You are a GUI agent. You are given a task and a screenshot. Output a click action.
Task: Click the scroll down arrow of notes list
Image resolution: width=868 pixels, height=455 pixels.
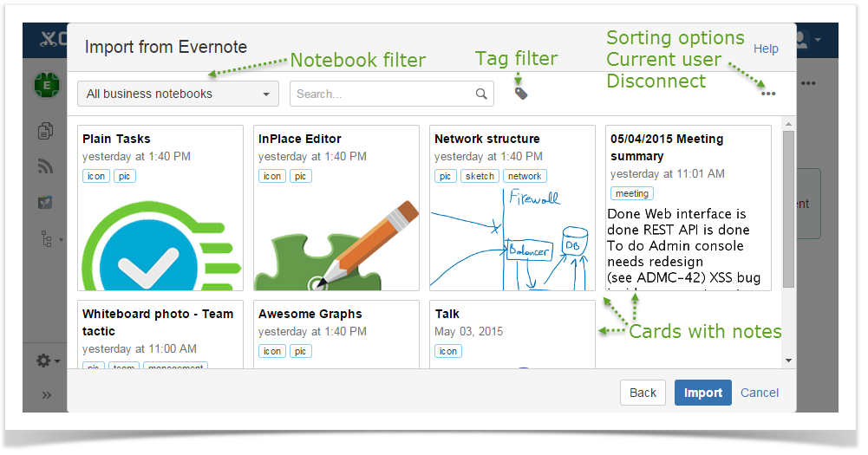(x=788, y=360)
